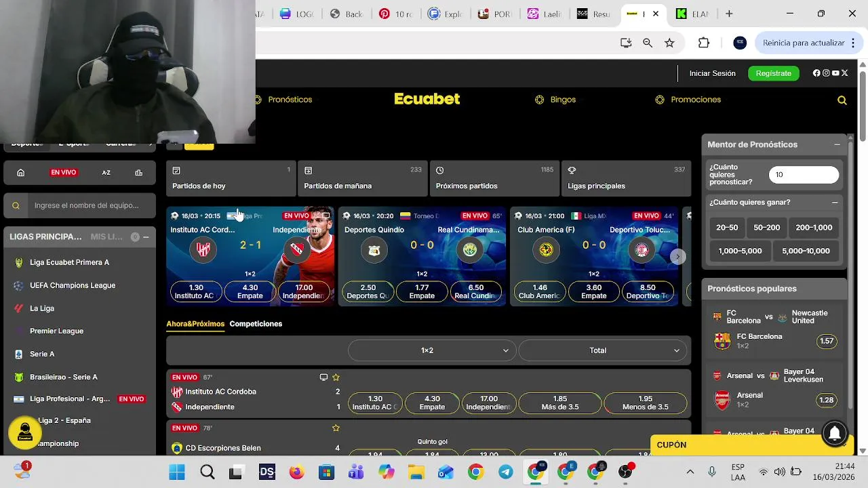Select the 50-200 winnings range
Image resolution: width=868 pixels, height=488 pixels.
(767, 228)
